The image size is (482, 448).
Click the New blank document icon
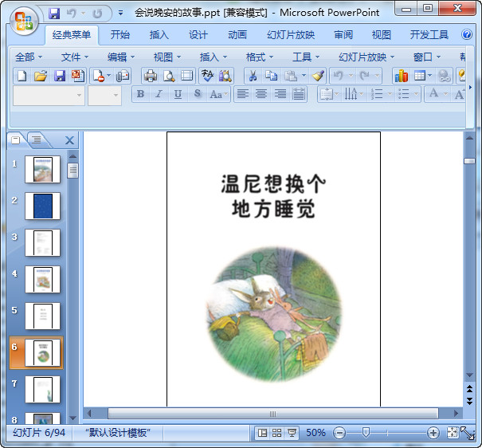tap(22, 76)
